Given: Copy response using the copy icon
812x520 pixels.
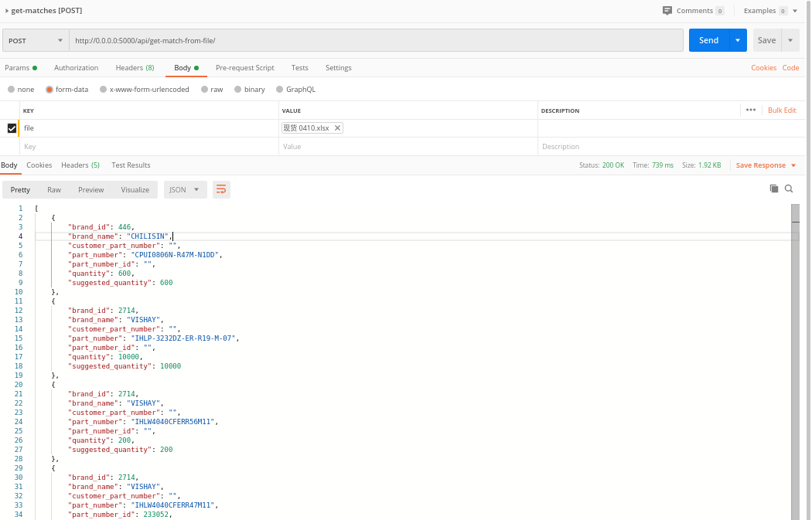Looking at the screenshot, I should [x=773, y=189].
